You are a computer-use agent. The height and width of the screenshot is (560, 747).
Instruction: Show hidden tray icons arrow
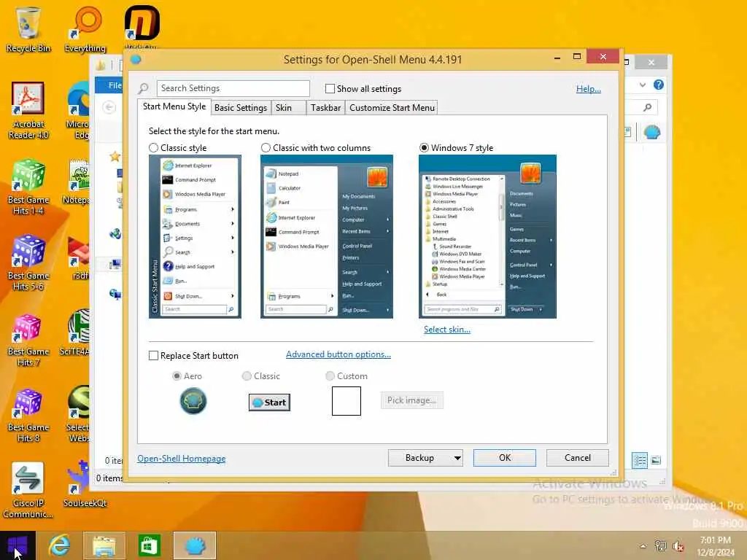(643, 547)
